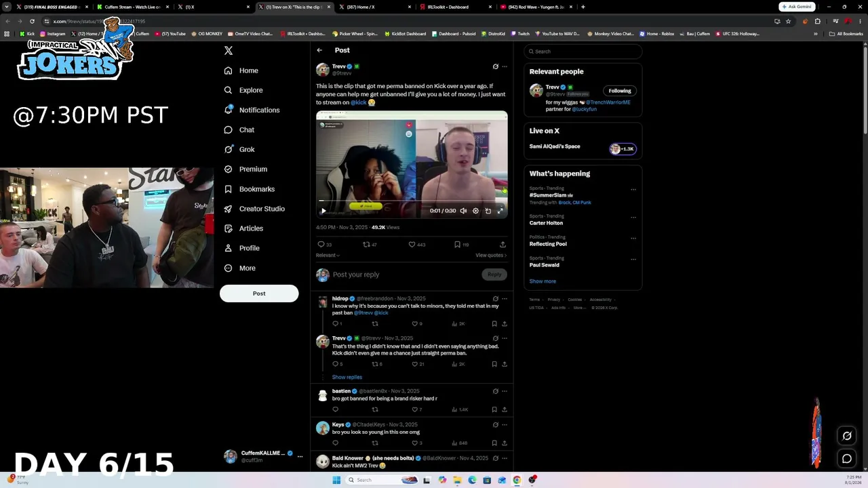
Task: Open the @TrenchWarriorME mention link
Action: pyautogui.click(x=608, y=102)
